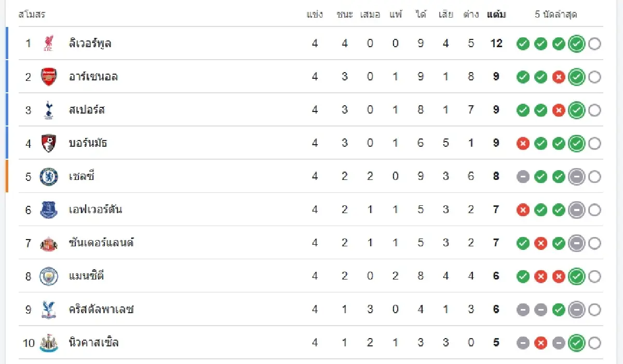Click Liverpool's empty upcoming match circle
The width and height of the screenshot is (623, 364).
pyautogui.click(x=594, y=44)
